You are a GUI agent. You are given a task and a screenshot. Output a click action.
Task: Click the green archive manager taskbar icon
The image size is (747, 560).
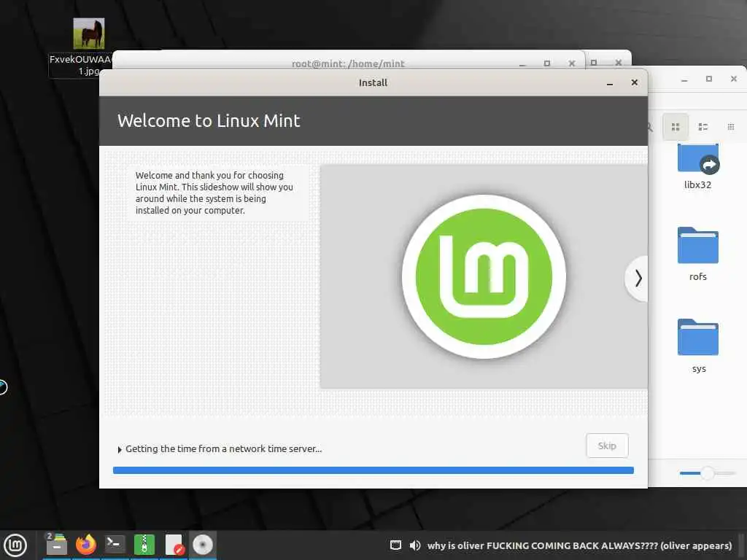[x=144, y=545]
